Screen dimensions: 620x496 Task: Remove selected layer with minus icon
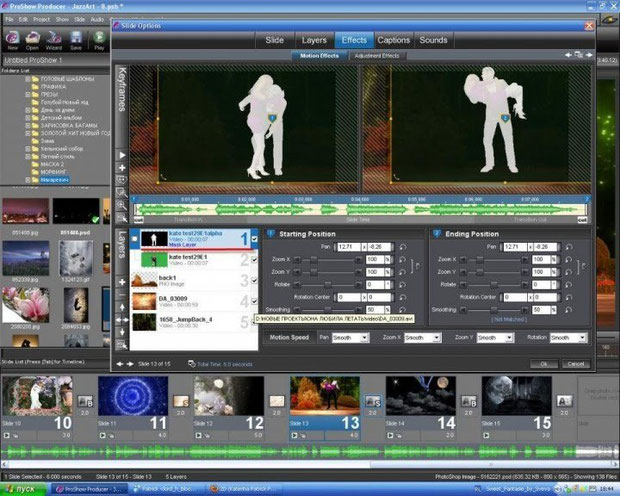[122, 295]
